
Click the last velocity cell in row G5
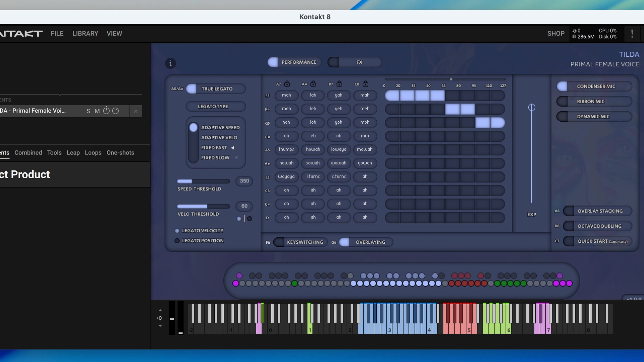pos(498,123)
